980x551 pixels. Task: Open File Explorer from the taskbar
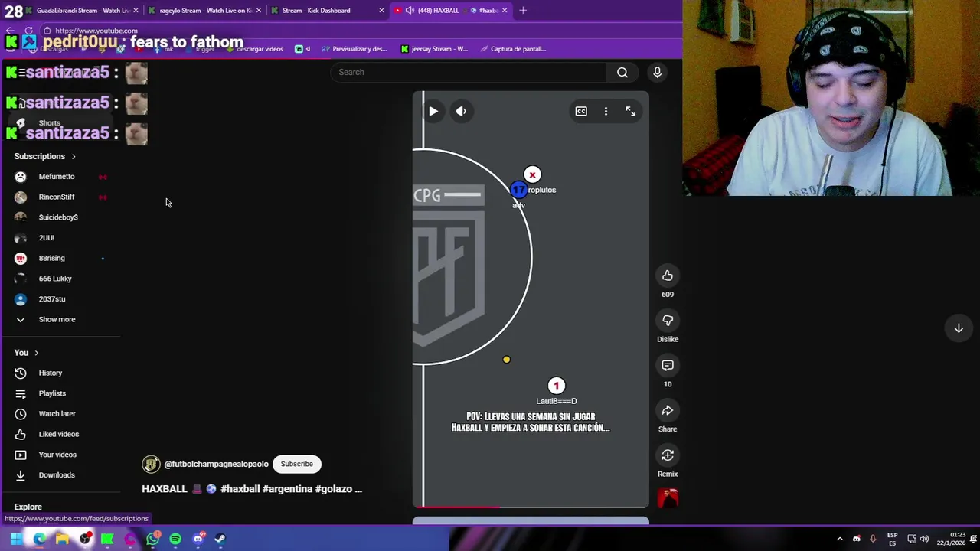(62, 539)
